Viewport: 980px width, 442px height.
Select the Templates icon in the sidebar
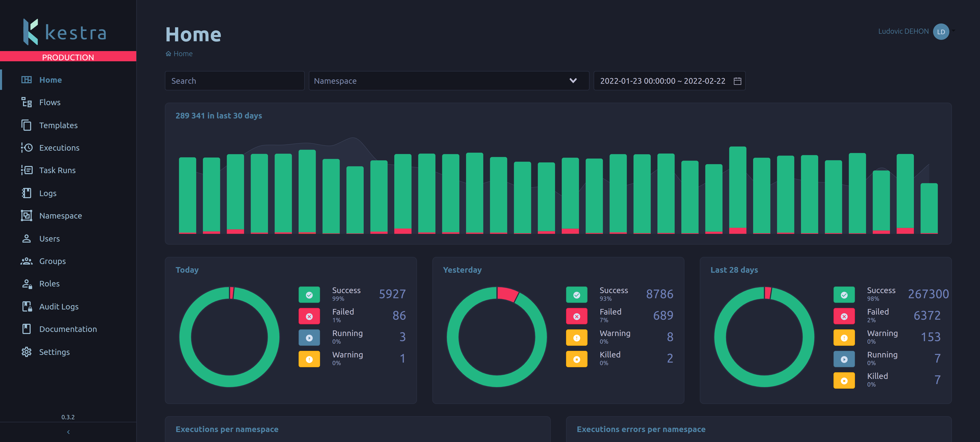27,125
